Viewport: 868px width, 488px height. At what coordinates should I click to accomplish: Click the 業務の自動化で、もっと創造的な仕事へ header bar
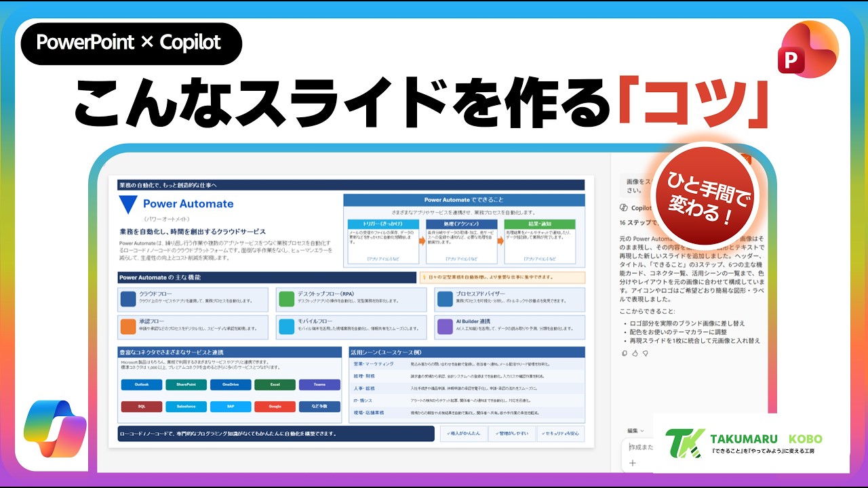pyautogui.click(x=351, y=185)
